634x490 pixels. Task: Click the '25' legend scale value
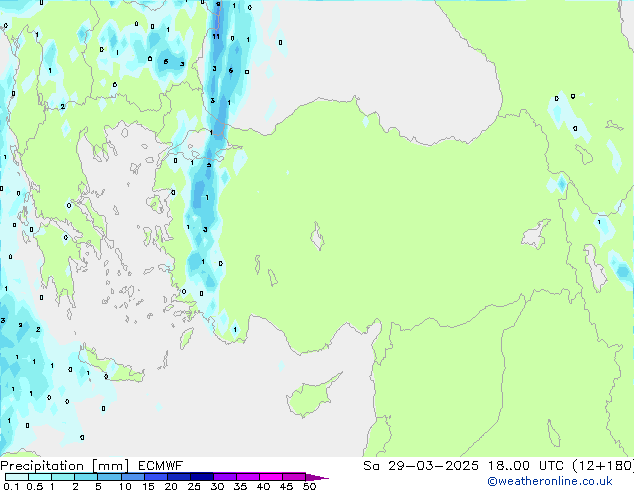coord(194,486)
